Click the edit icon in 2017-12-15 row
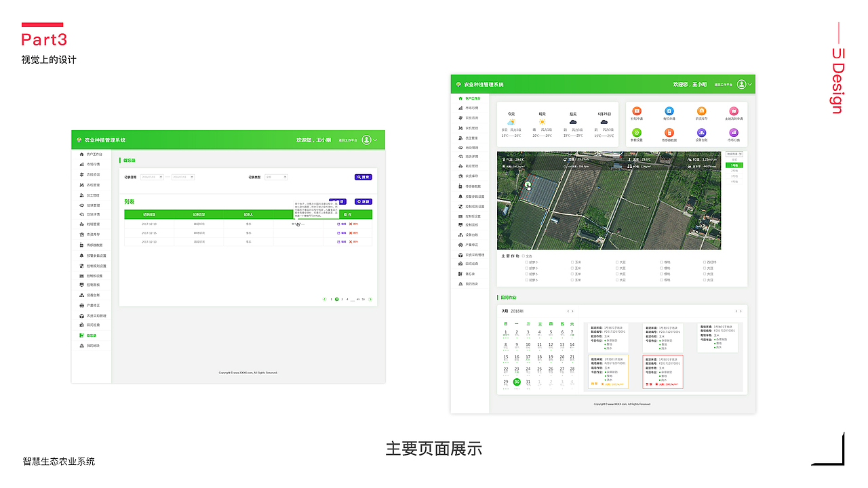This screenshot has width=868, height=488. (x=338, y=232)
